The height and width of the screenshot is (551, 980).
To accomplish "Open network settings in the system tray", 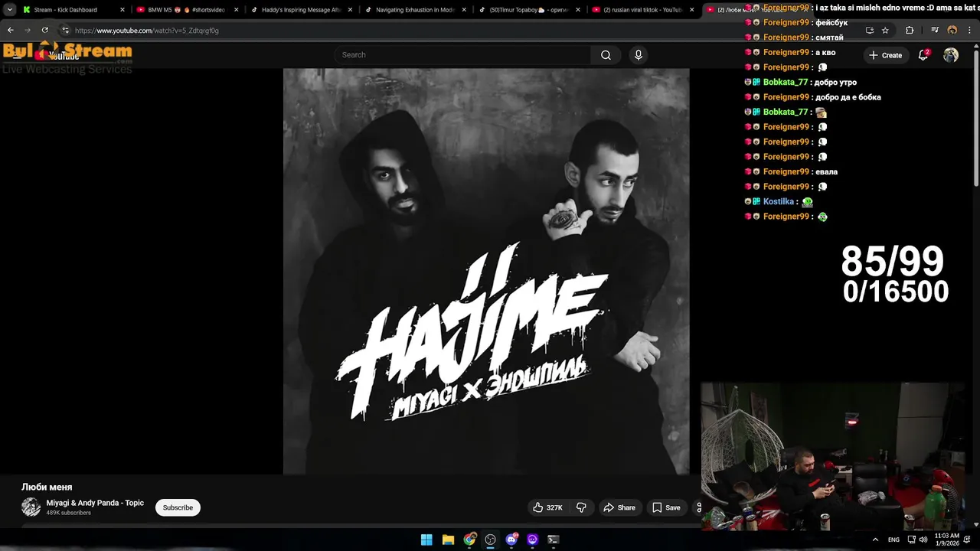I will (x=912, y=540).
